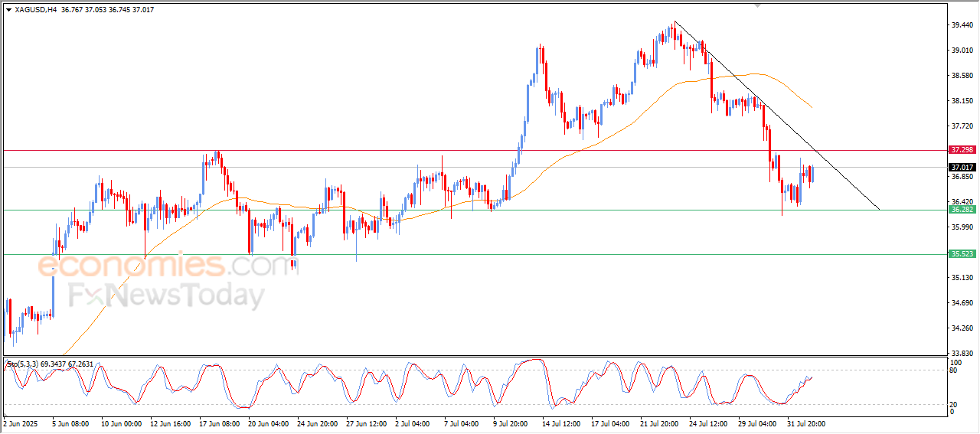980x434 pixels.
Task: Click the 7 Jul 04:00 time label
Action: pos(463,423)
